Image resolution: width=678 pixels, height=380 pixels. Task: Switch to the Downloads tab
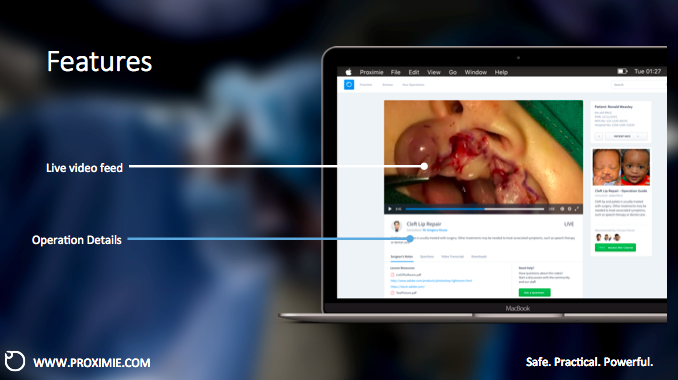(479, 257)
